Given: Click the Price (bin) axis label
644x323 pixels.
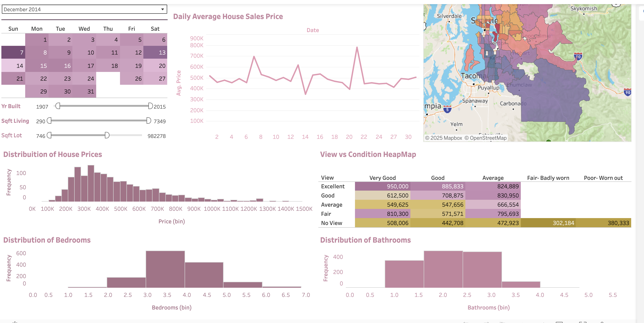Looking at the screenshot, I should [x=172, y=221].
